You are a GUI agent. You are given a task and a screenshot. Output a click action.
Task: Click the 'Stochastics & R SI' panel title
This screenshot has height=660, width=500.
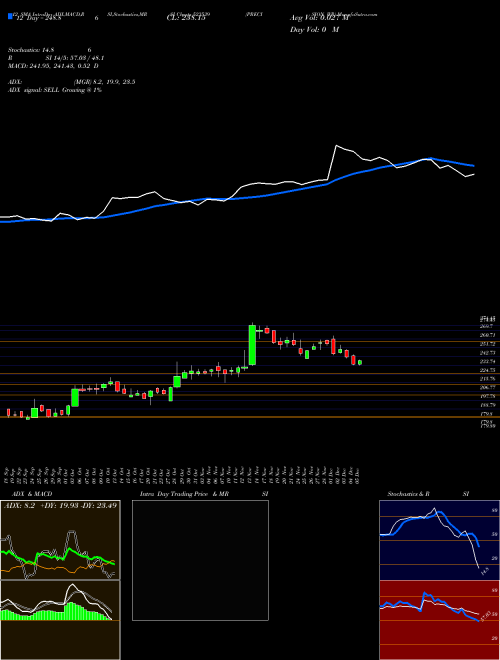[x=428, y=494]
